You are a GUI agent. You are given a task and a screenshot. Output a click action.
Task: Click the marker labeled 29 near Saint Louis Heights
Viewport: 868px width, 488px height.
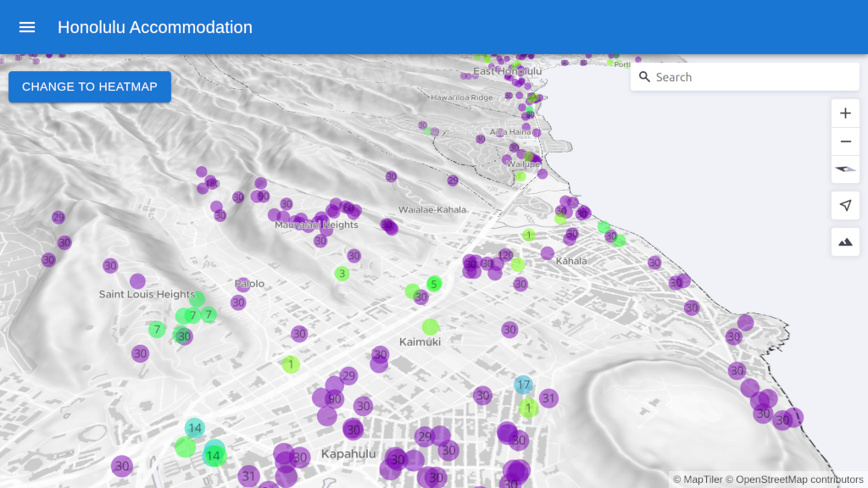coord(58,218)
